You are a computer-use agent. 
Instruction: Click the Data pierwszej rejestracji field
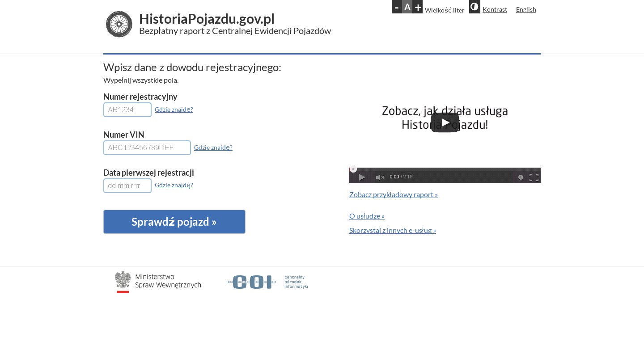coord(127,186)
